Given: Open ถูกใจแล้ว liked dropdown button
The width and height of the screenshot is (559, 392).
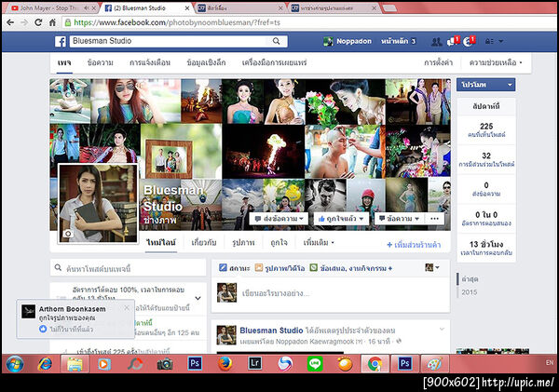Looking at the screenshot, I should pos(341,219).
